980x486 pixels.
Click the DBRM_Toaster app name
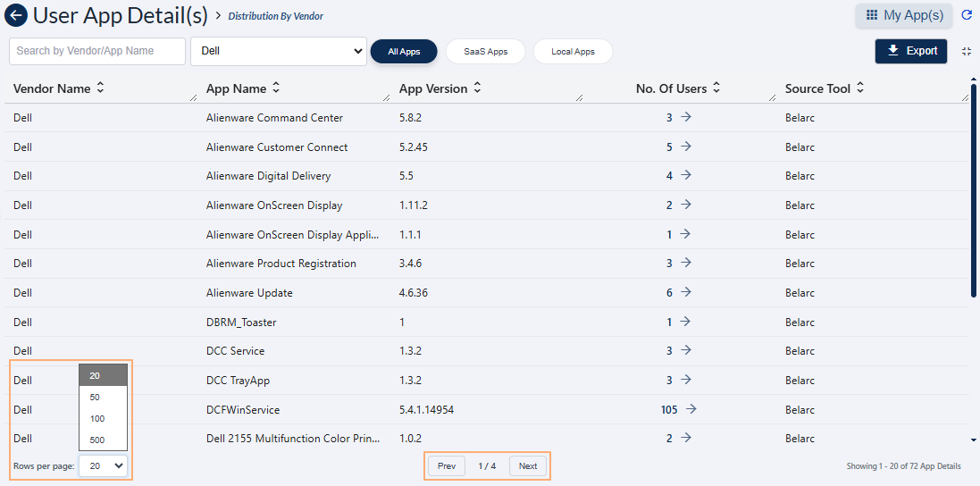pos(241,323)
